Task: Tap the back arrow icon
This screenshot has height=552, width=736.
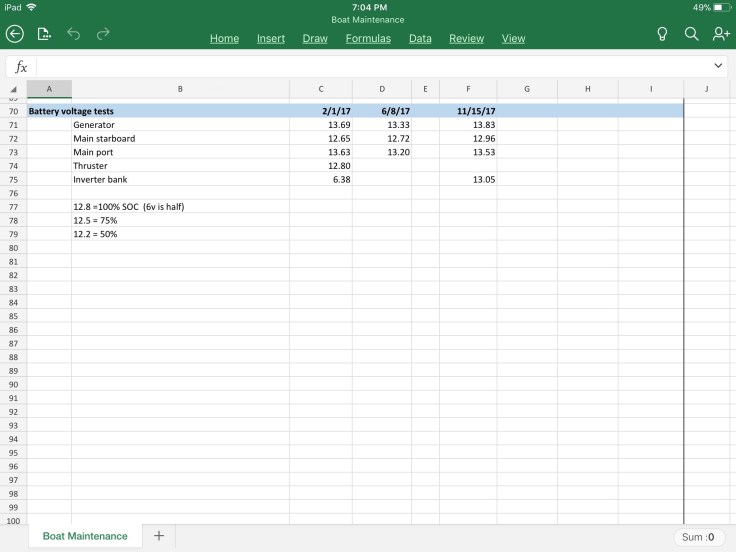Action: [15, 34]
